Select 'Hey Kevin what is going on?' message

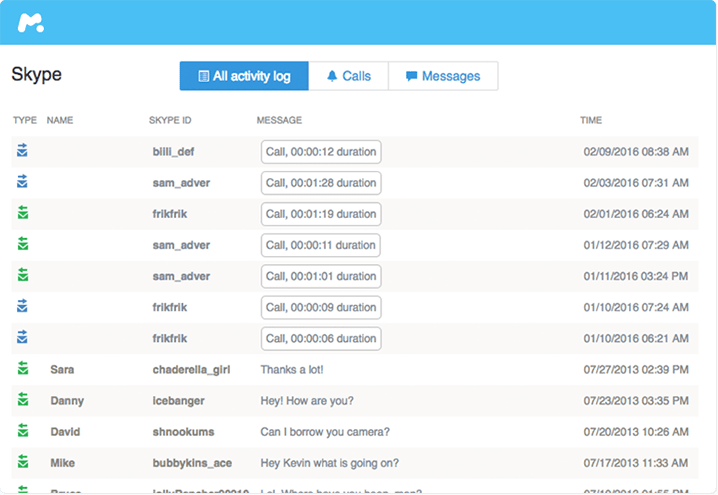coord(330,463)
